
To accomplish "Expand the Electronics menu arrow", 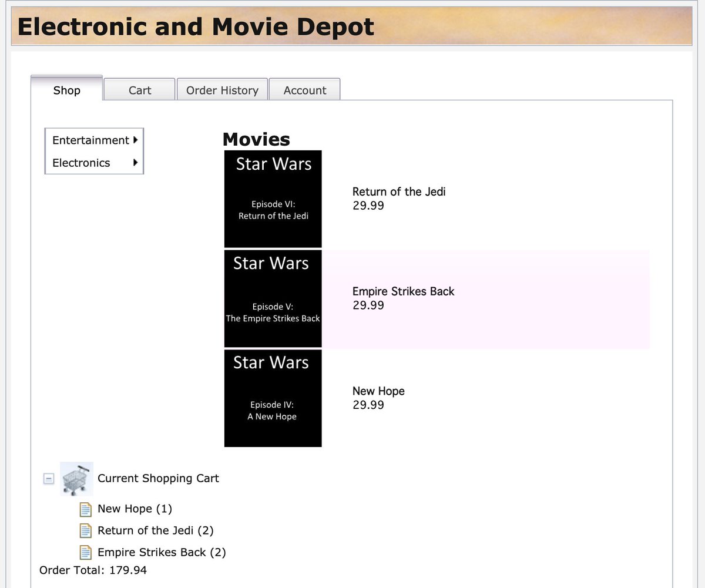I will 136,163.
